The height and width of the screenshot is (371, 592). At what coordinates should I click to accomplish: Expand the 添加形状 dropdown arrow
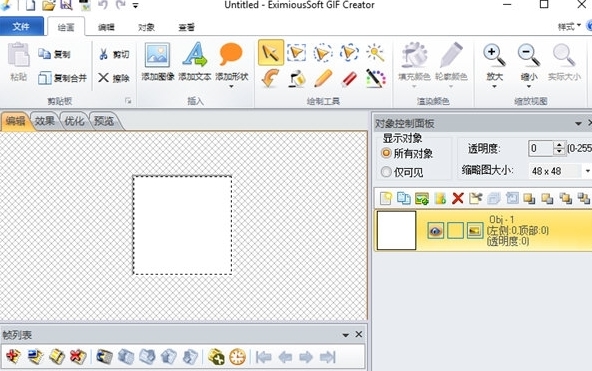(x=231, y=87)
